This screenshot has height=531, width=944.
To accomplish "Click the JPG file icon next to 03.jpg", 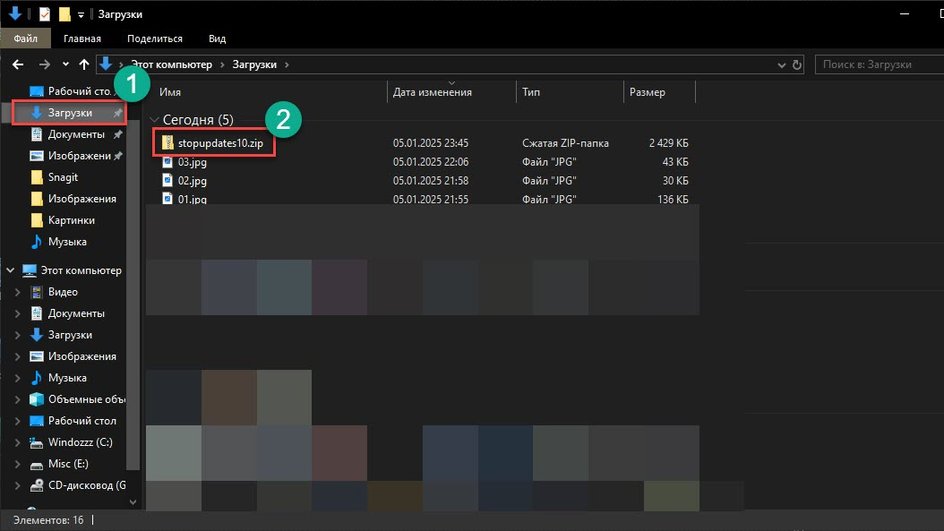I will [x=167, y=162].
